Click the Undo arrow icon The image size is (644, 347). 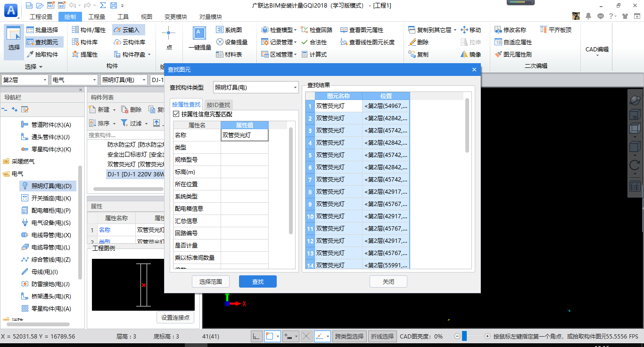(x=72, y=6)
